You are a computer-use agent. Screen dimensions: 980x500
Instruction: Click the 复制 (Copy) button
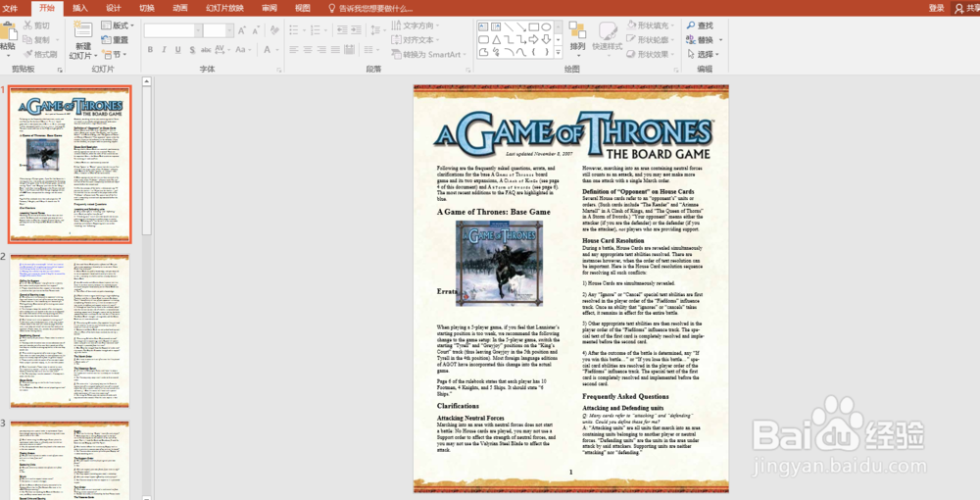point(36,39)
